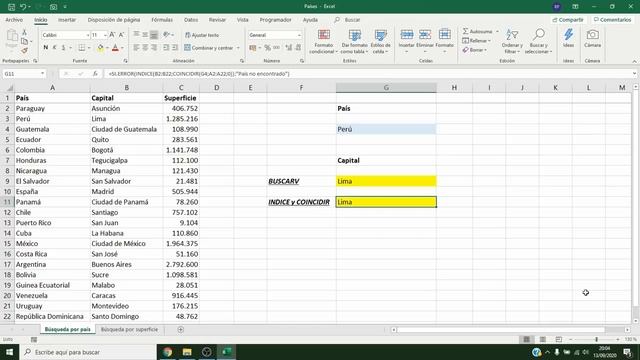Viewport: 640px width, 360px height.
Task: Open Ordenar y filtrar
Action: point(512,41)
